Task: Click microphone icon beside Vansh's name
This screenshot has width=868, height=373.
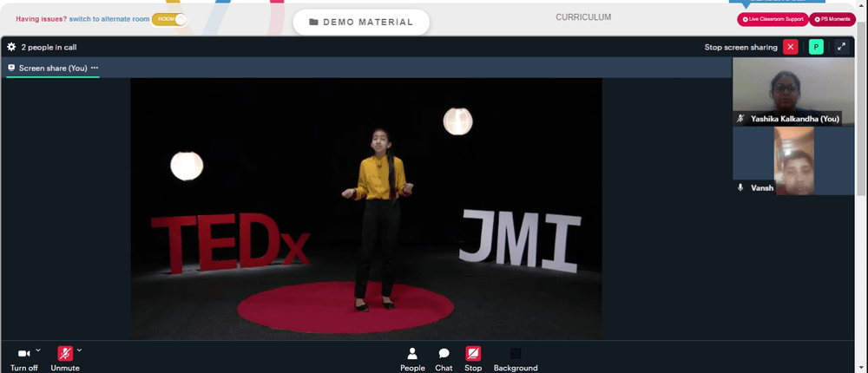Action: [740, 187]
